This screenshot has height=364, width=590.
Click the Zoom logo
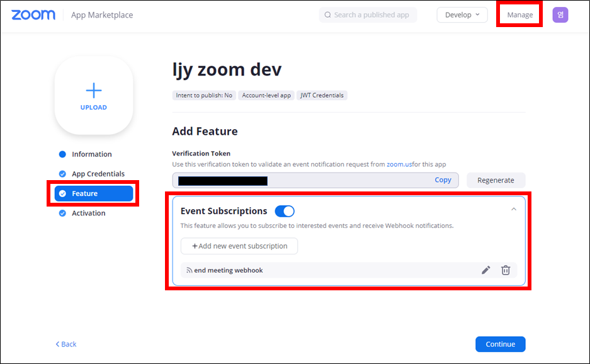coord(33,14)
